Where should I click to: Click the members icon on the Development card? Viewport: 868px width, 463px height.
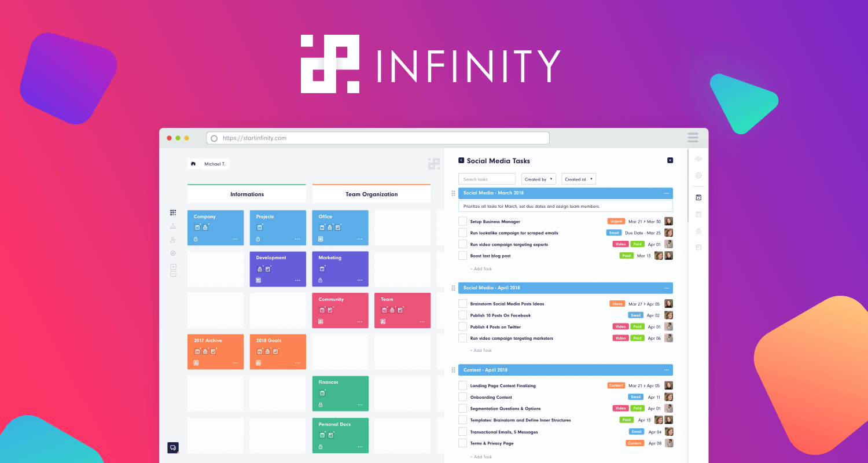click(x=258, y=280)
